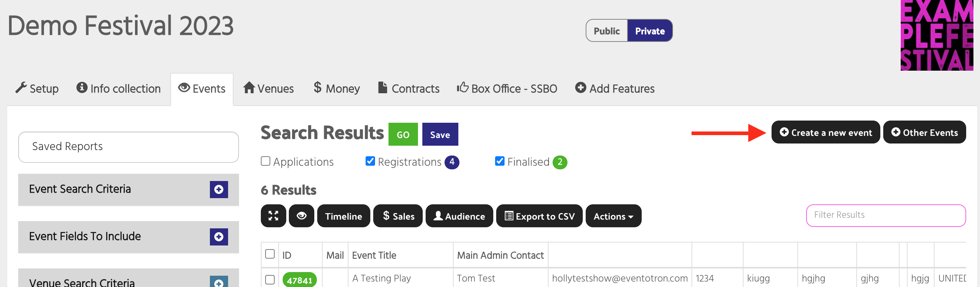Image resolution: width=980 pixels, height=287 pixels.
Task: Expand Venue Search Criteria plus icon
Action: tap(219, 282)
